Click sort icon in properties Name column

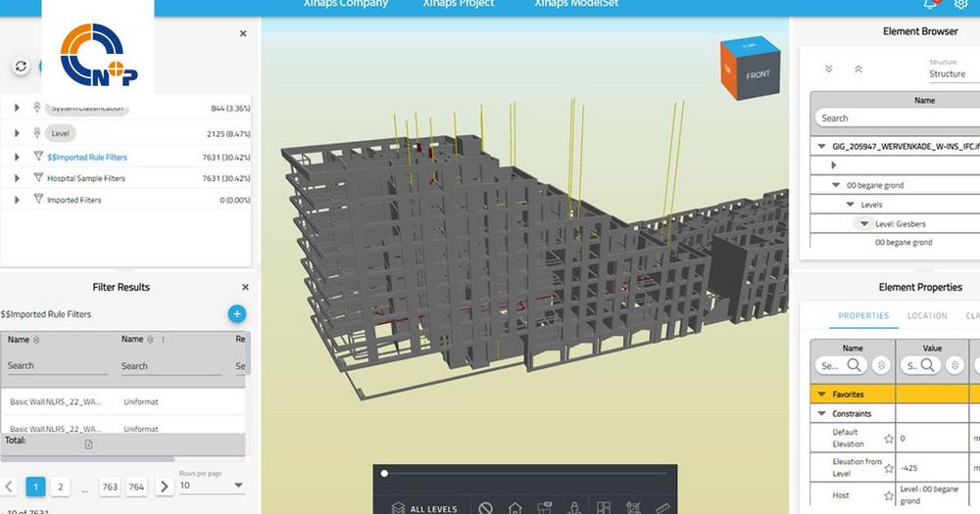click(x=881, y=365)
